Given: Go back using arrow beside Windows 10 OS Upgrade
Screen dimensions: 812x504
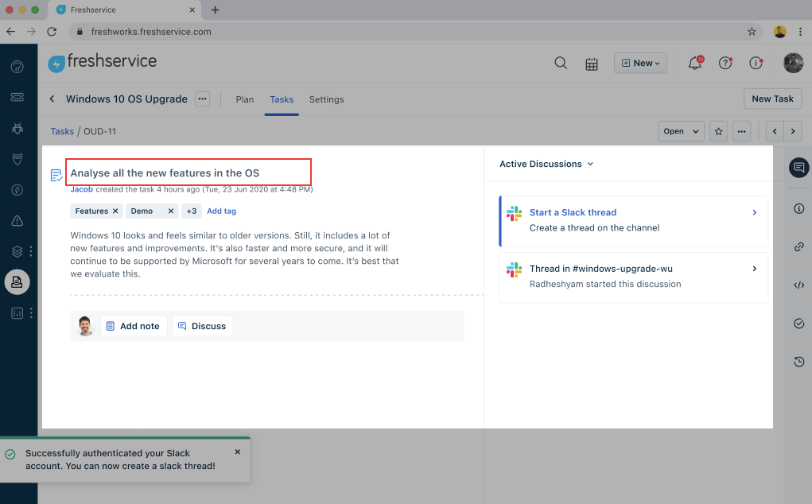Looking at the screenshot, I should (52, 99).
